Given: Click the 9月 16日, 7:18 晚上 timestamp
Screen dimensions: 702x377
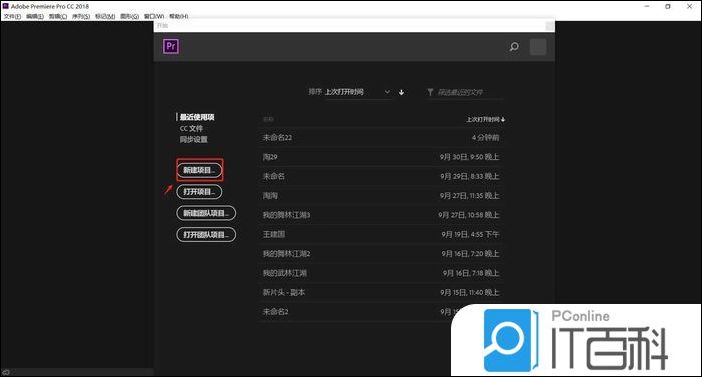Looking at the screenshot, I should tap(471, 273).
